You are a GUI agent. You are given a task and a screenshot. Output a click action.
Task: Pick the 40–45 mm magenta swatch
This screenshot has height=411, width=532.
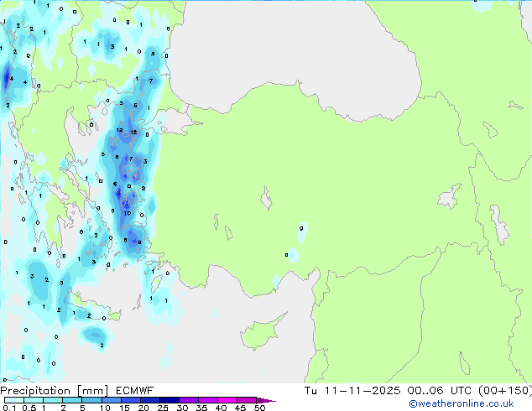(x=227, y=400)
